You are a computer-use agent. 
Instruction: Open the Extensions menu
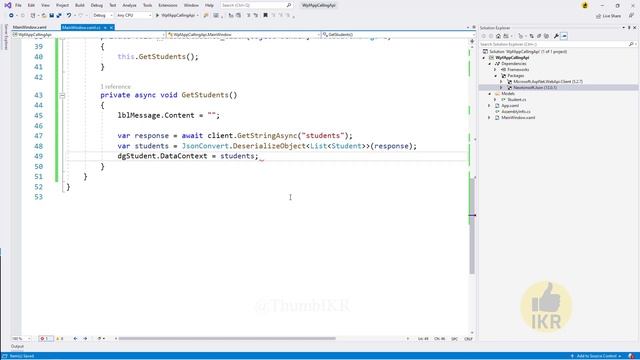(x=168, y=5)
